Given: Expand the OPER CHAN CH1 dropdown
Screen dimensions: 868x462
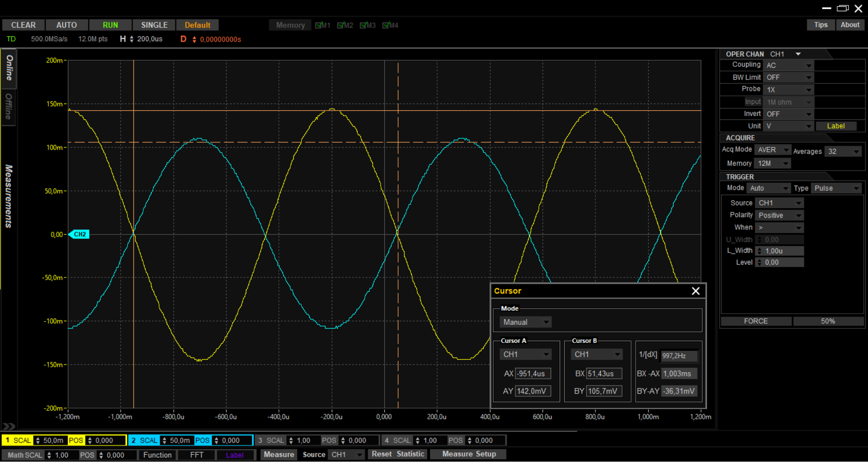Looking at the screenshot, I should (798, 54).
